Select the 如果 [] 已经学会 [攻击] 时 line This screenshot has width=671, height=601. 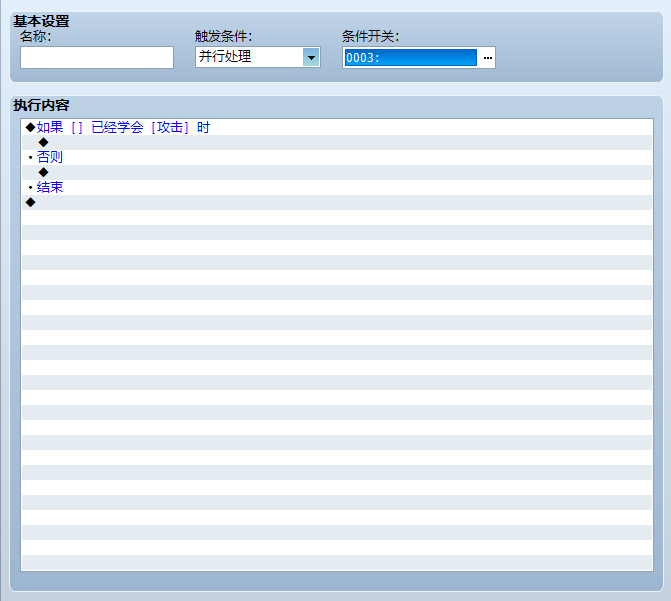click(x=337, y=128)
